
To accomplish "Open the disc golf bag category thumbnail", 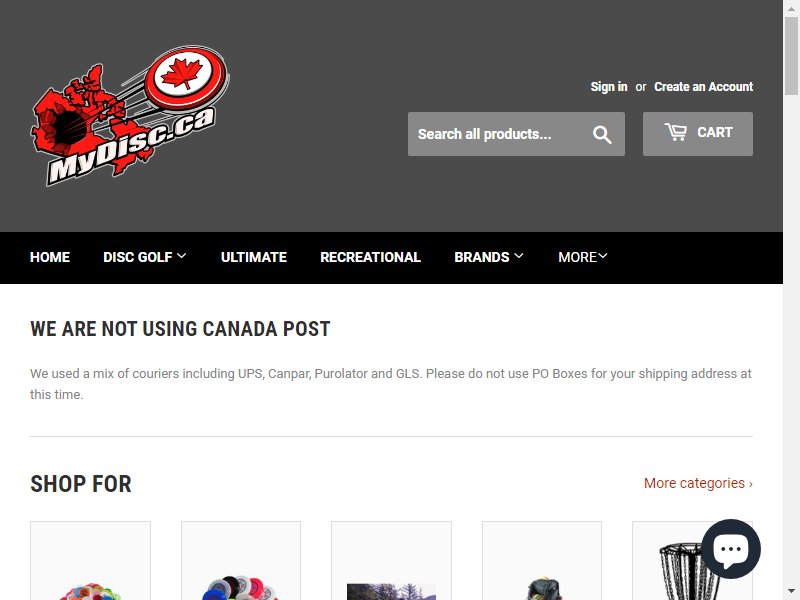I will [542, 561].
